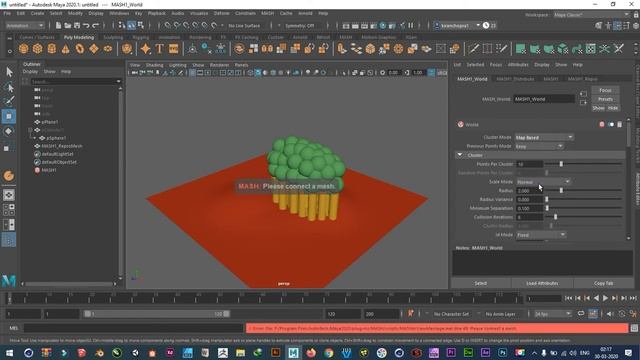Toggle MASH World node enable switch
This screenshot has height=360, width=640.
(611, 124)
